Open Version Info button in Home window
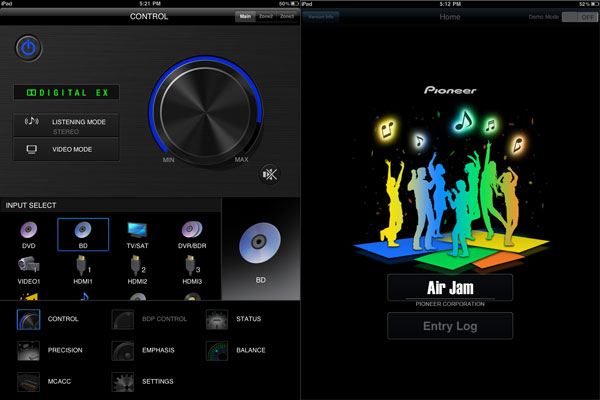The image size is (600, 400). point(321,17)
